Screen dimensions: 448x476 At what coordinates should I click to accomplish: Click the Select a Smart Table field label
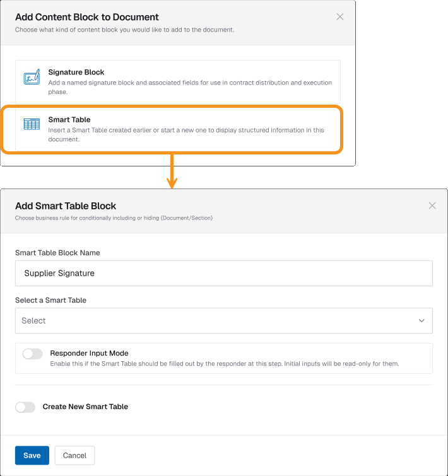[x=50, y=300]
